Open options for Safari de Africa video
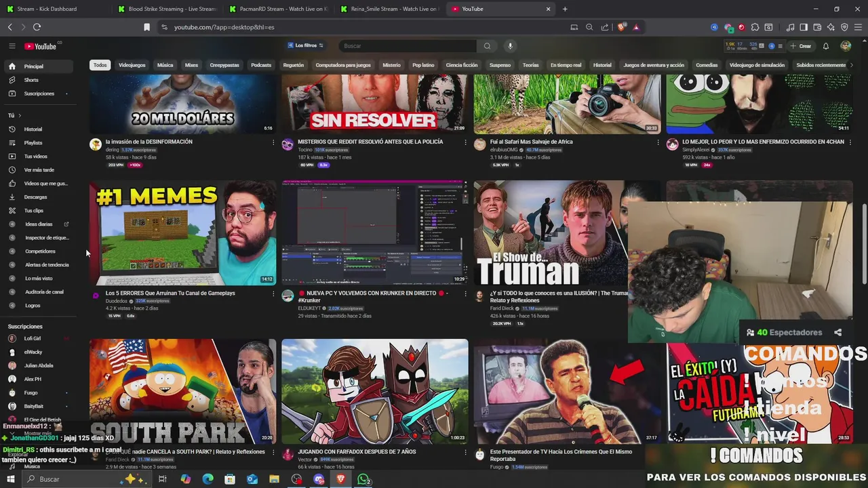Image resolution: width=868 pixels, height=488 pixels. coord(658,142)
